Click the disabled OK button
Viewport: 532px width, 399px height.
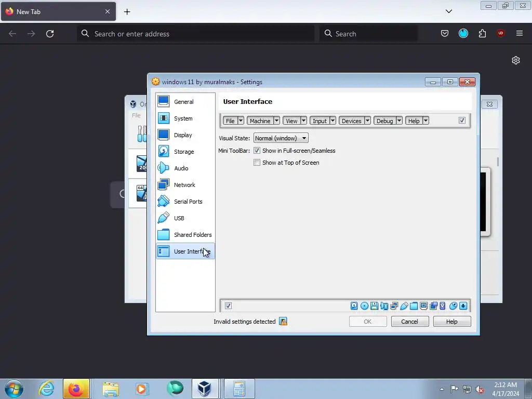pyautogui.click(x=368, y=321)
